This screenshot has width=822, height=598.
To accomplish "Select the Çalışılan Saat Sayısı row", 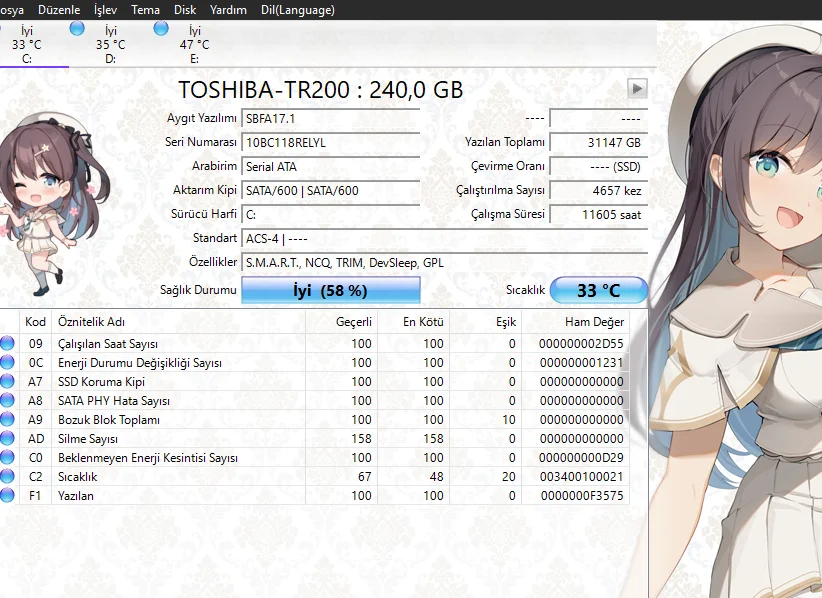I will pyautogui.click(x=315, y=344).
